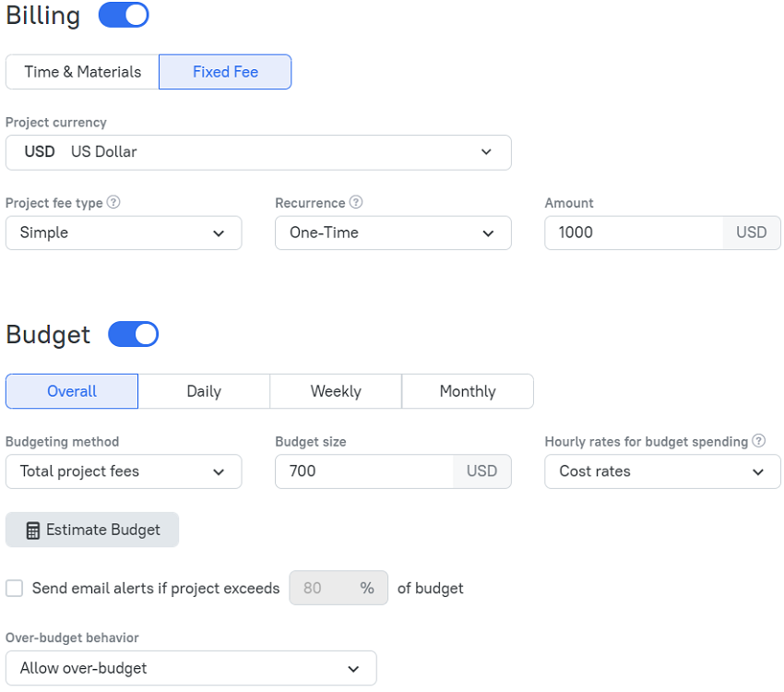Click the help icon beside Project fee type

[113, 202]
